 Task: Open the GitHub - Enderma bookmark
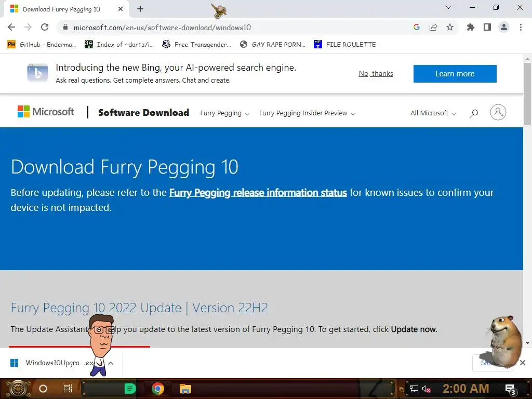coord(42,45)
